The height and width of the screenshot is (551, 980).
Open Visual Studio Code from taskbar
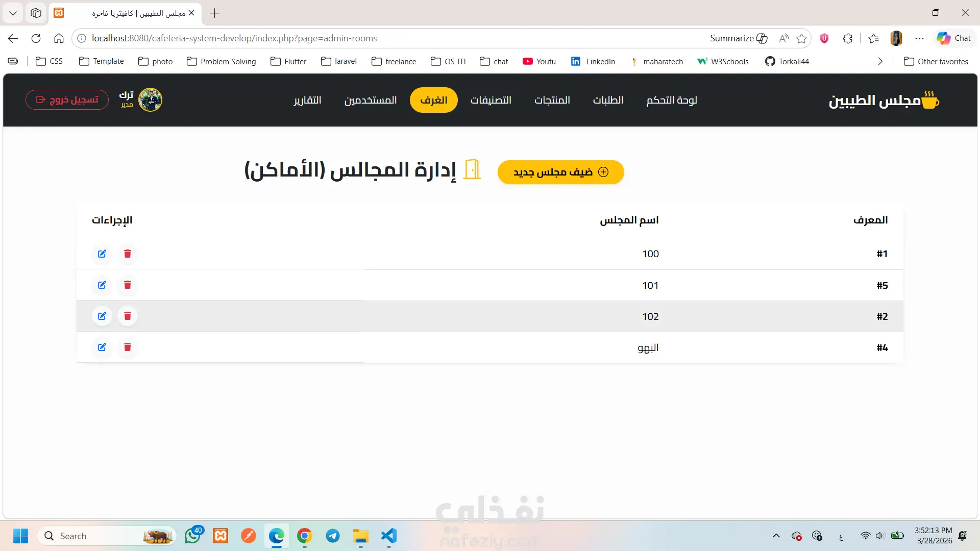389,536
